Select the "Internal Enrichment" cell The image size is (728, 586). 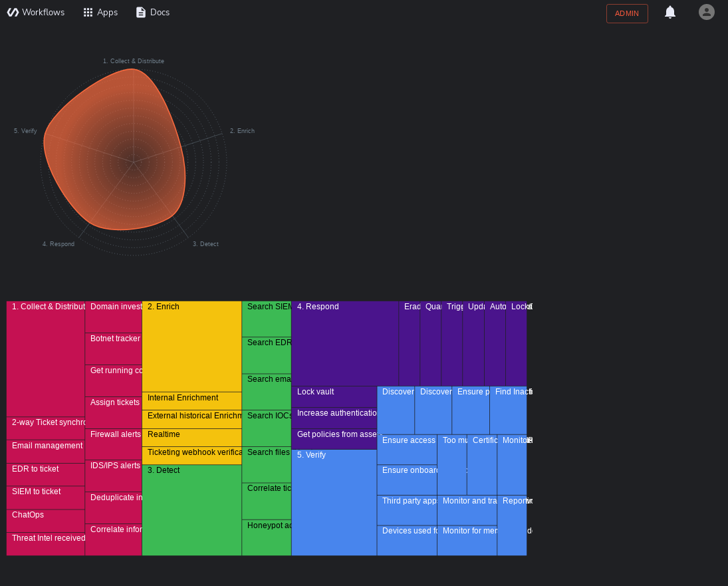coord(191,400)
